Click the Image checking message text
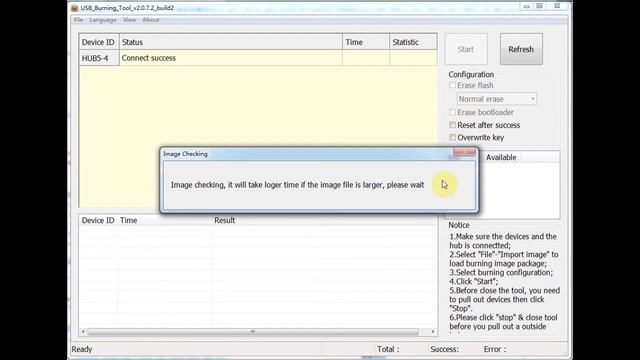 (297, 185)
